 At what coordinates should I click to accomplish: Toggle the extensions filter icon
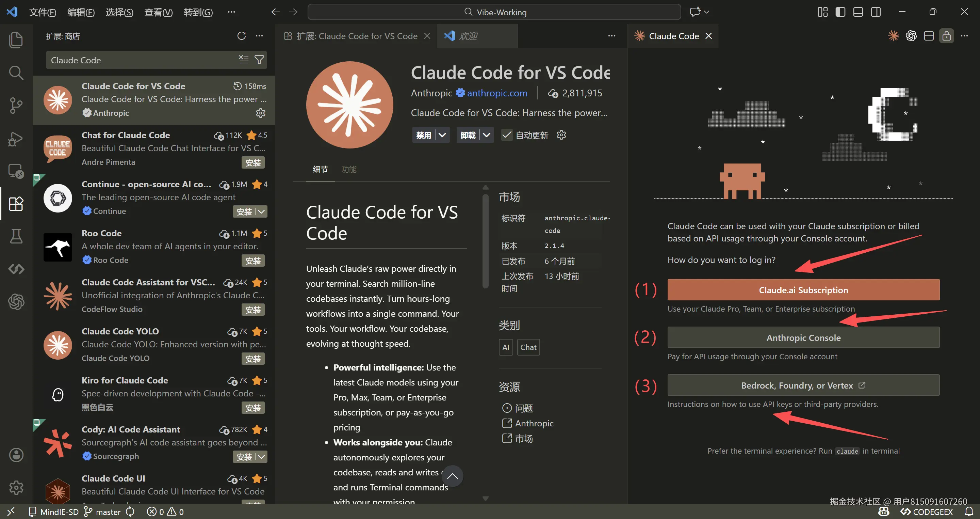[x=259, y=59]
